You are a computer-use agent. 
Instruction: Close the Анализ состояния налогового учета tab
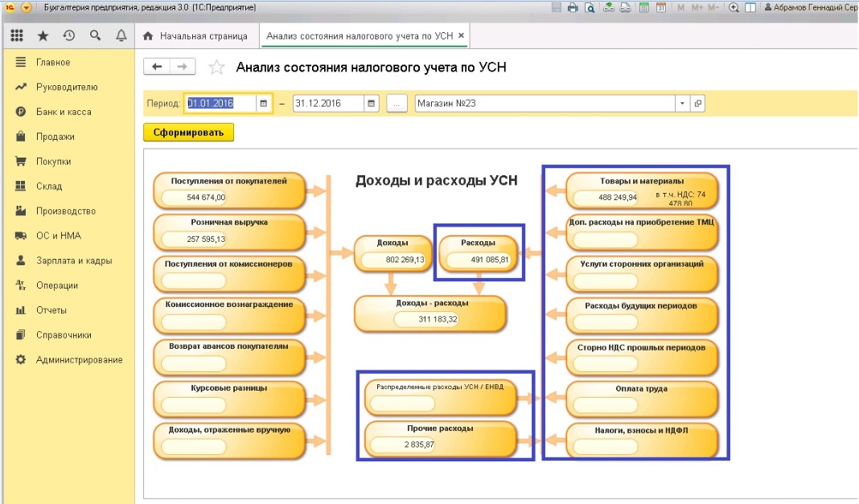pos(462,35)
